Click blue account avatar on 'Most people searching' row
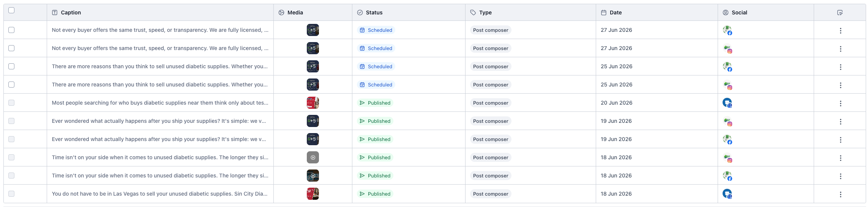Screen dimensions: 868x207 727,103
